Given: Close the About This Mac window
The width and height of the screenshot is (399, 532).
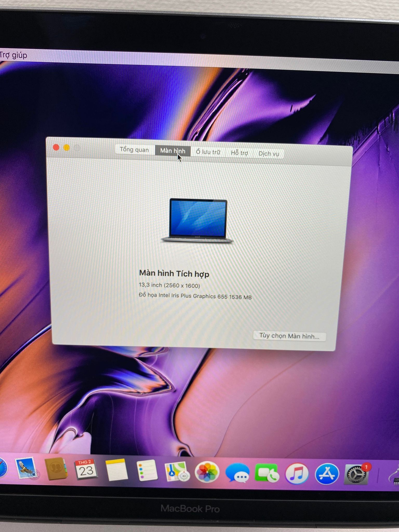Looking at the screenshot, I should click(56, 148).
